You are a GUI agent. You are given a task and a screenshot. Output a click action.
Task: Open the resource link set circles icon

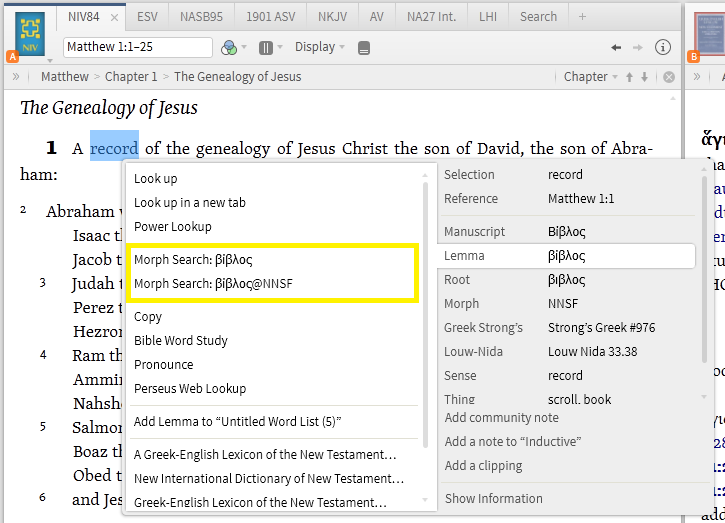tap(229, 47)
